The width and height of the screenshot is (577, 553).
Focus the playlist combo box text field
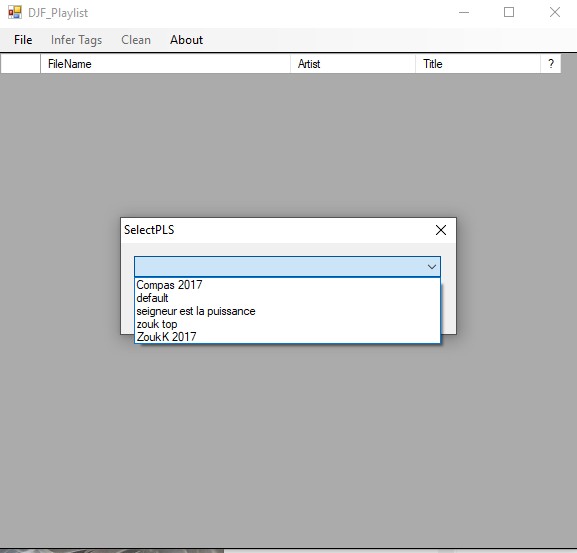tap(280, 267)
